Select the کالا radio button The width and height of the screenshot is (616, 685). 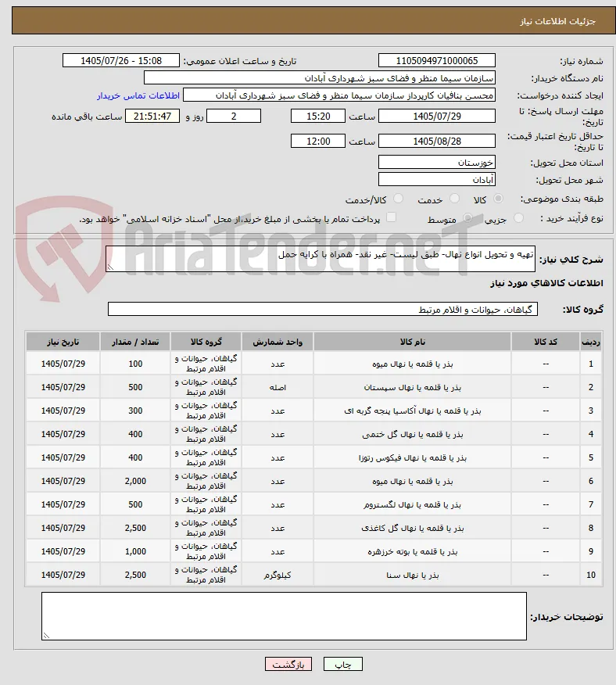coord(498,199)
